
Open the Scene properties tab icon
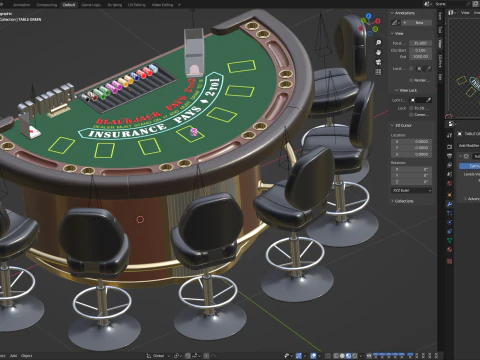coord(449,174)
